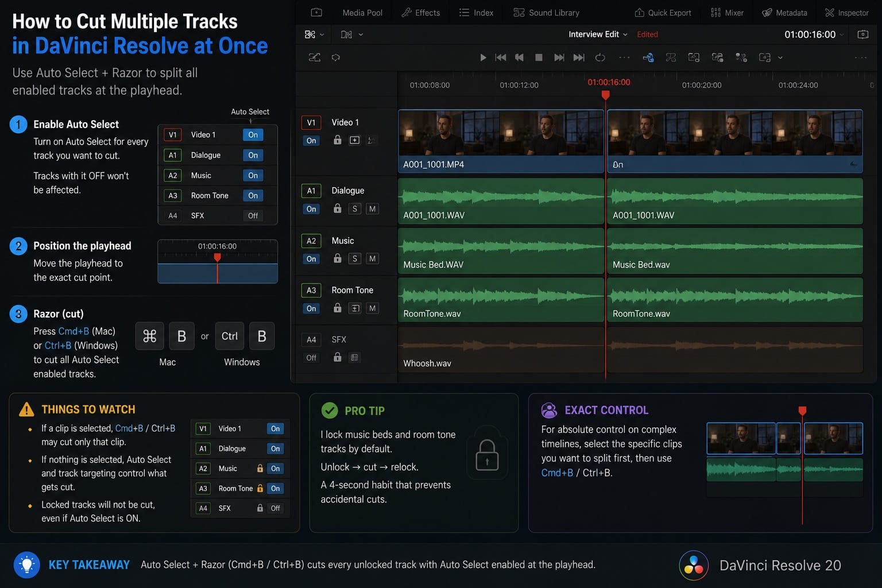Viewport: 882px width, 588px height.
Task: Open the Metadata panel
Action: (784, 13)
